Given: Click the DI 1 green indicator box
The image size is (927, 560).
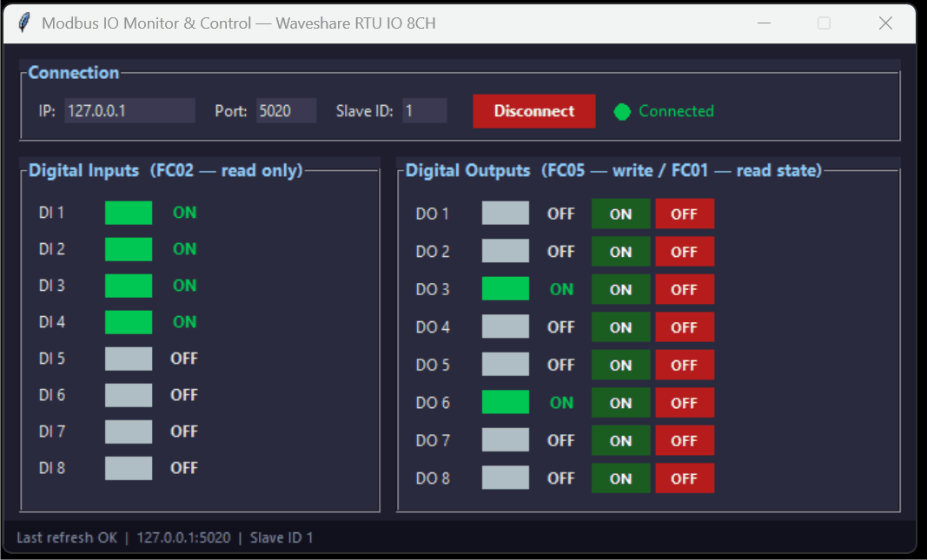Looking at the screenshot, I should [x=129, y=213].
